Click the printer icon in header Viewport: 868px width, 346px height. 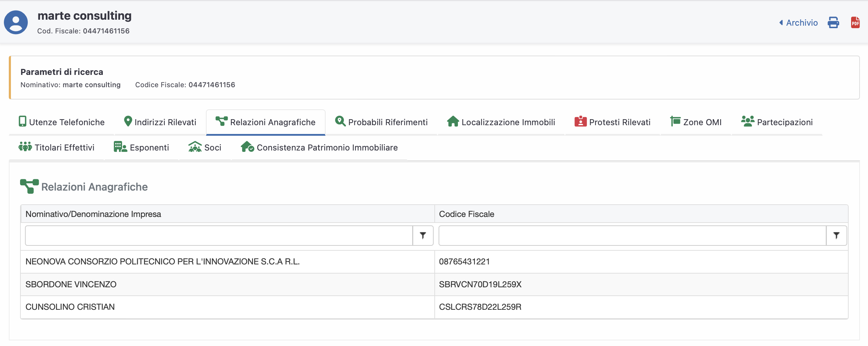(x=833, y=23)
